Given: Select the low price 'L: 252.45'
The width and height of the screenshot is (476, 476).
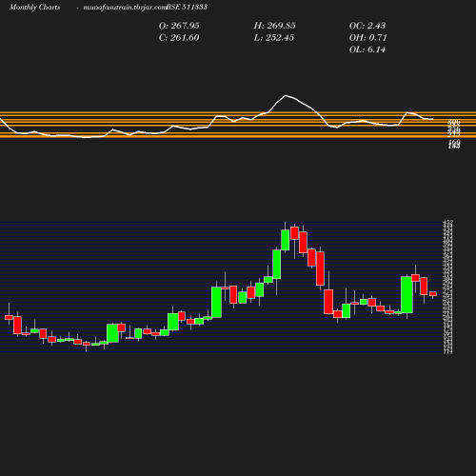Looking at the screenshot, I should pos(274,38).
